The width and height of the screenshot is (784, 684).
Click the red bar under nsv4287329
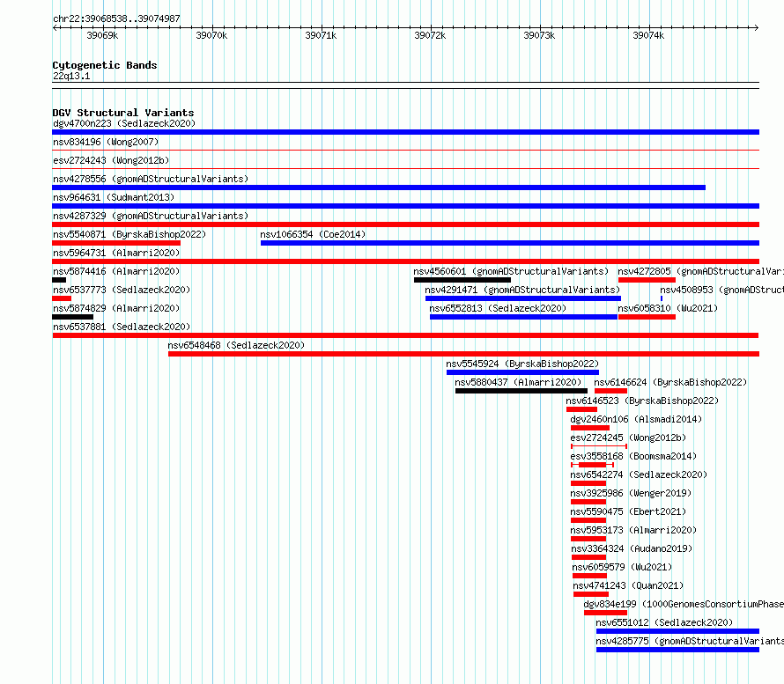click(x=405, y=224)
